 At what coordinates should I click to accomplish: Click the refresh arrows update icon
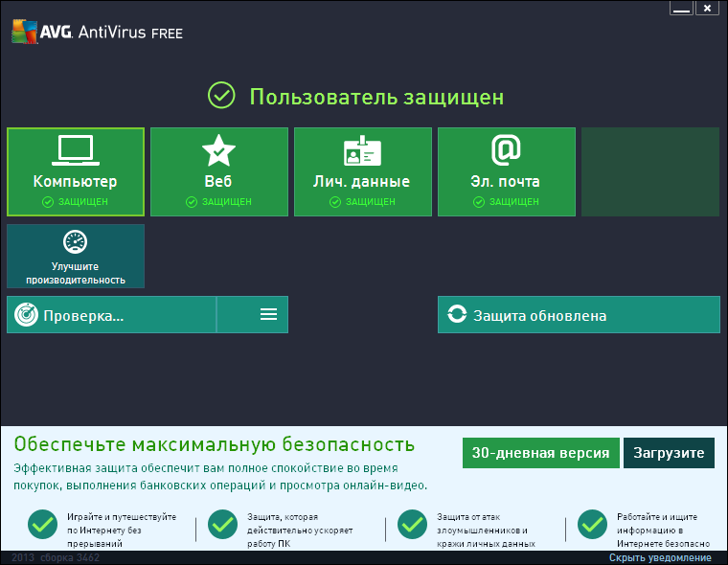tap(457, 314)
